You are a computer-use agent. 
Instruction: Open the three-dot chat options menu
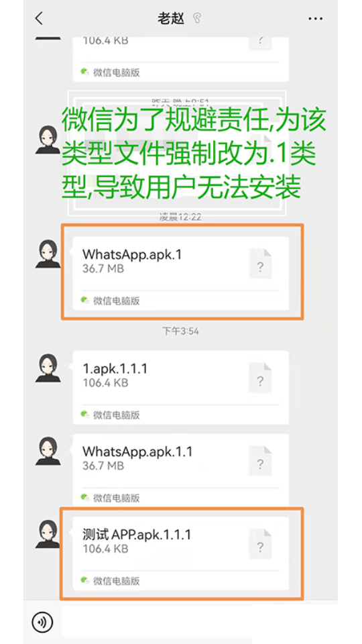coord(315,19)
